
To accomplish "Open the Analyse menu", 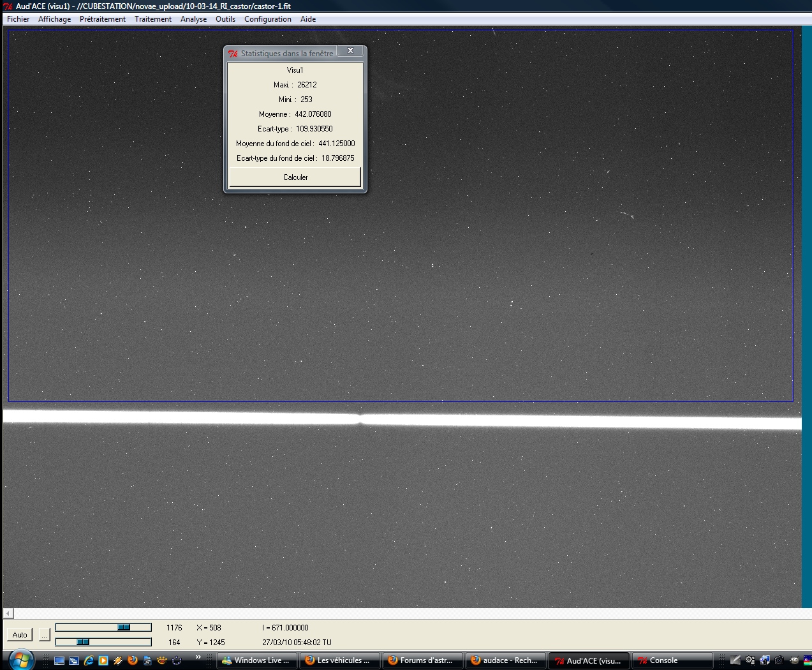I will [193, 19].
